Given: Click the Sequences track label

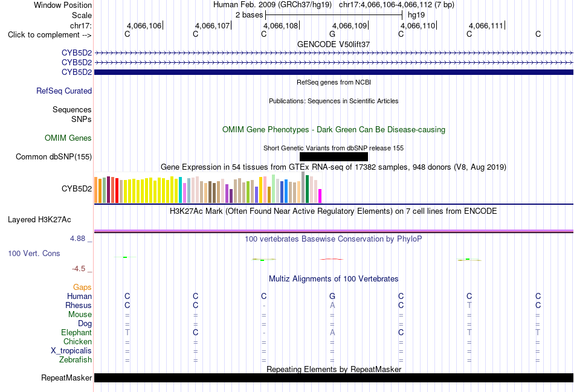Looking at the screenshot, I should point(72,109).
